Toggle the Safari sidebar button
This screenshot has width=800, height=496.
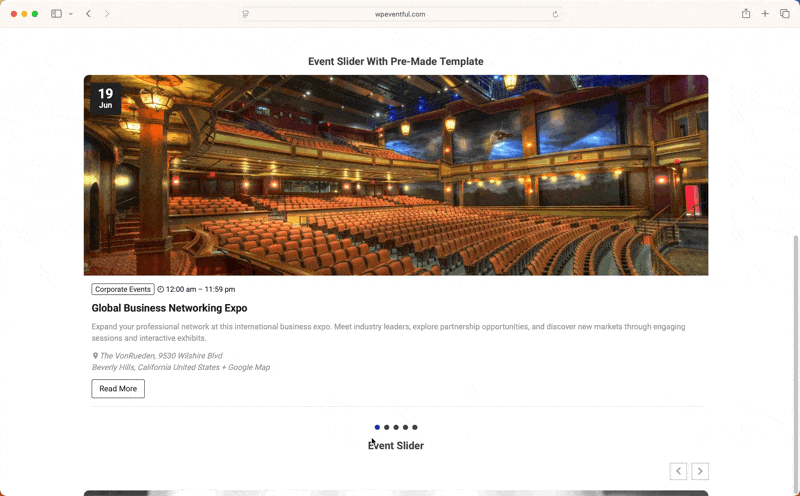(x=56, y=14)
